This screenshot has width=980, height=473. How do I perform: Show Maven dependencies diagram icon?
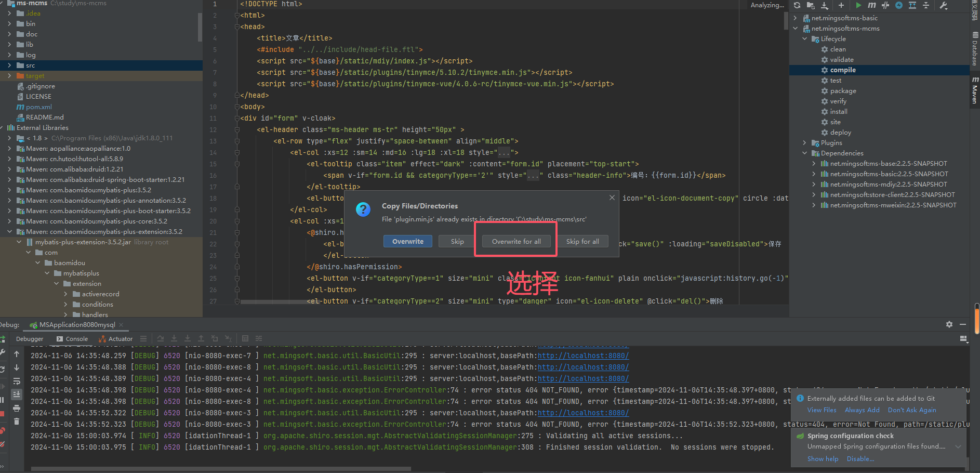pyautogui.click(x=912, y=5)
